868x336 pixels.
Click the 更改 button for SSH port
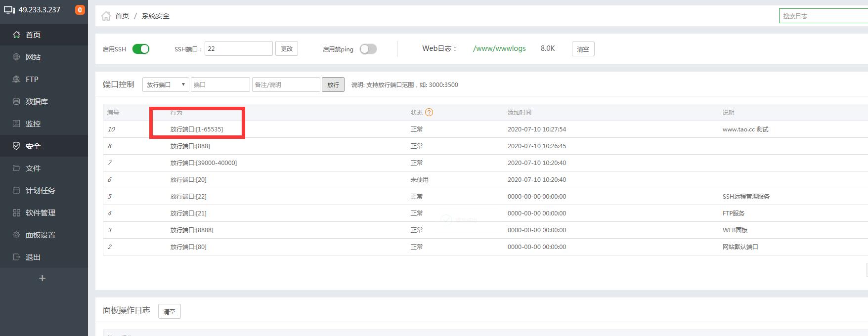287,48
